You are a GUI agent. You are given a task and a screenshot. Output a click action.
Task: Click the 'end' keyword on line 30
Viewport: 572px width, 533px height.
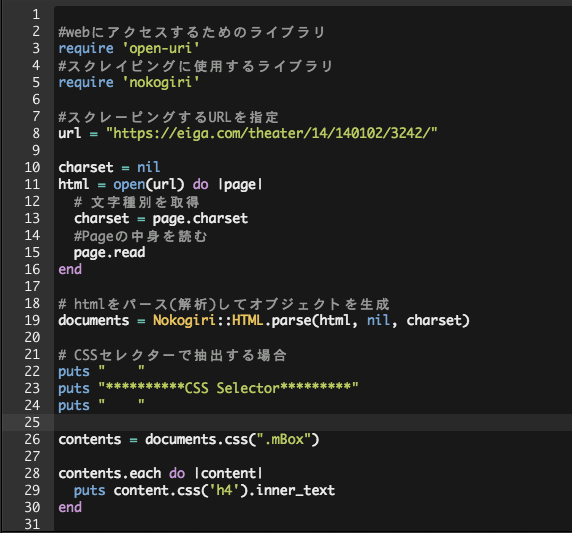(70, 507)
